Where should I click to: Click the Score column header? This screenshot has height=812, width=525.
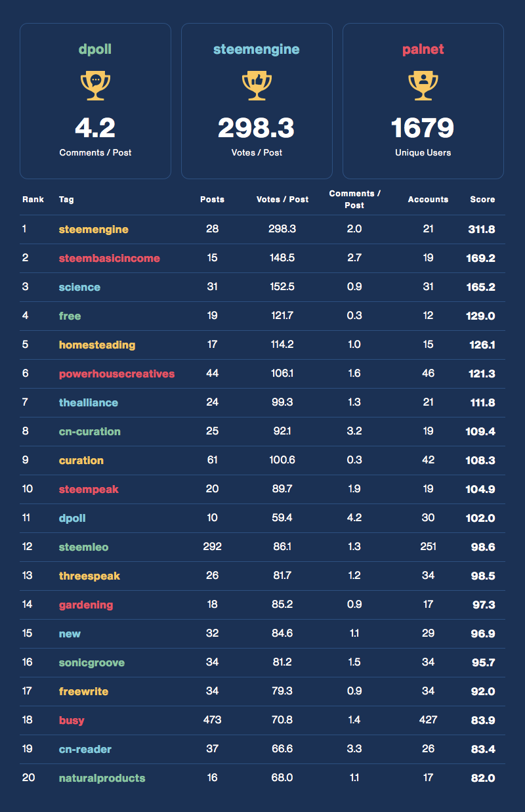(482, 199)
